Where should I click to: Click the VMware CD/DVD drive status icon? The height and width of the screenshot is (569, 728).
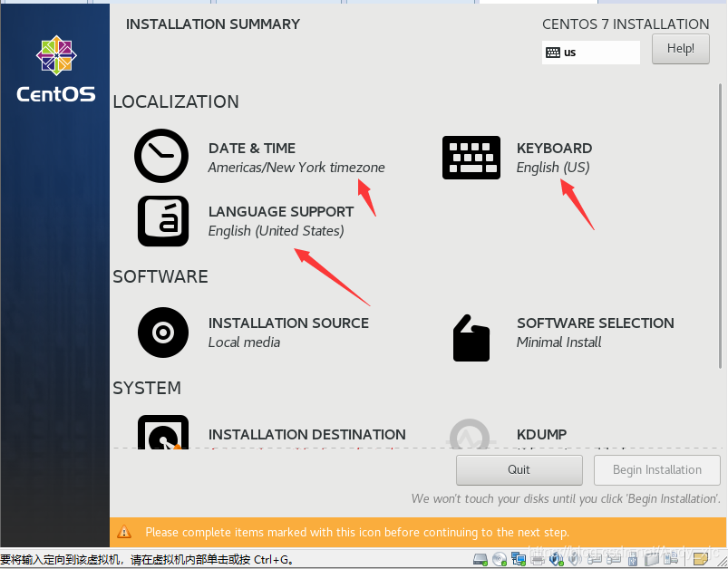[500, 559]
